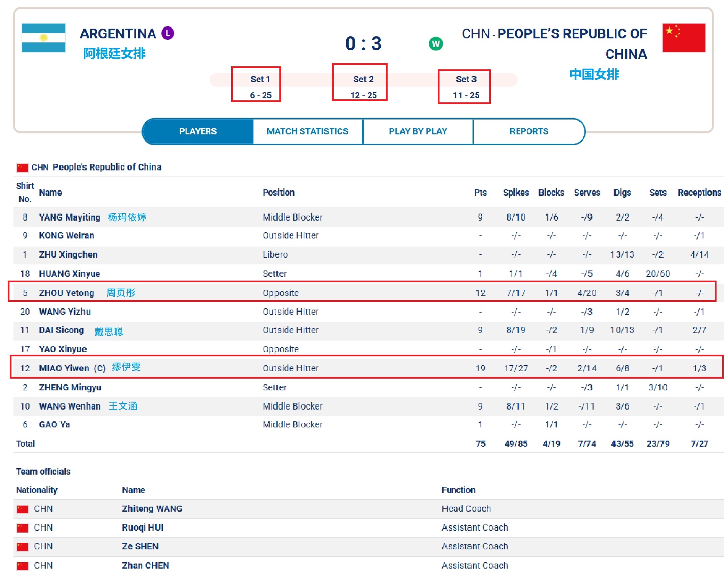Click the Argentina flag icon
Viewport: 728px width, 577px height.
pos(43,37)
